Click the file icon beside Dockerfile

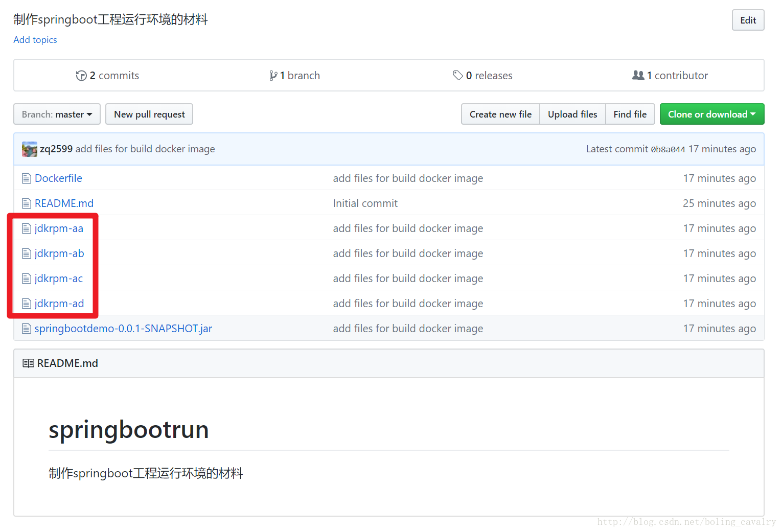[27, 178]
